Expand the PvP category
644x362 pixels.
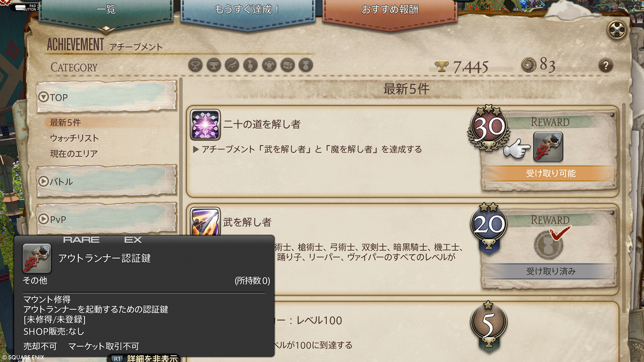click(x=107, y=219)
